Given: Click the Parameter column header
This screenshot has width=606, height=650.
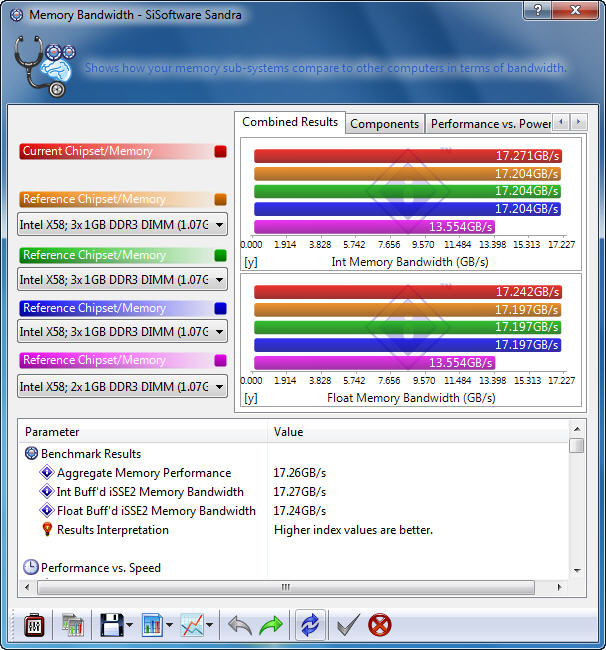Looking at the screenshot, I should (x=143, y=432).
